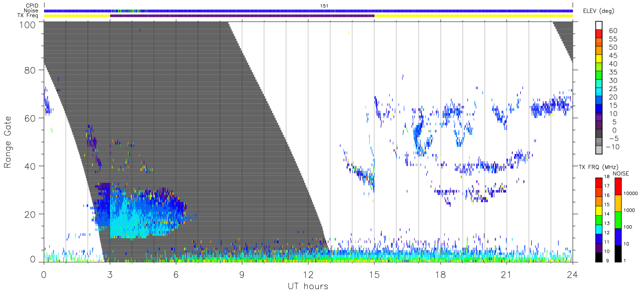This screenshot has height=297, width=644.
Task: Click the 'CPID' row label
Action: (32, 6)
